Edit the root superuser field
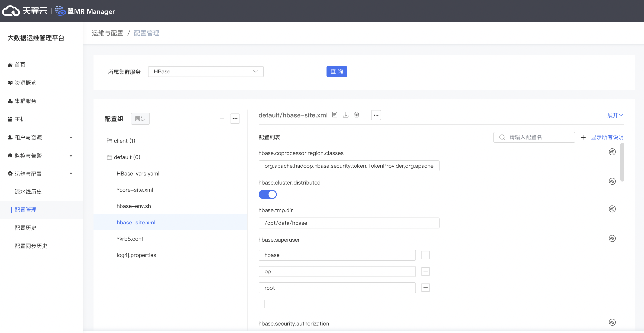The height and width of the screenshot is (333, 644). point(337,288)
